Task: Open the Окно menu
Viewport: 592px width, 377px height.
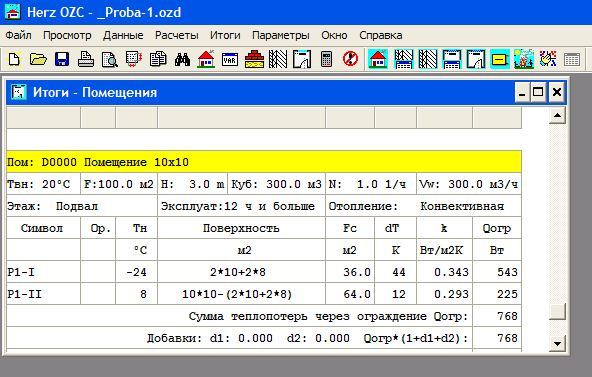Action: tap(334, 35)
